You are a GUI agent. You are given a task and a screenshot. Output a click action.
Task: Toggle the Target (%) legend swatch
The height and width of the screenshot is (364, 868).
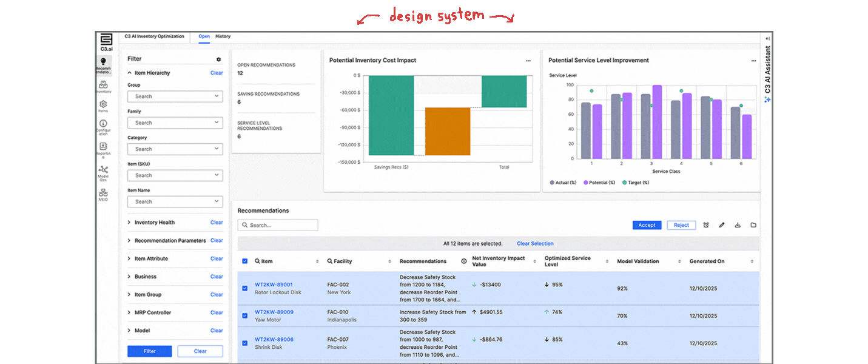click(x=625, y=182)
